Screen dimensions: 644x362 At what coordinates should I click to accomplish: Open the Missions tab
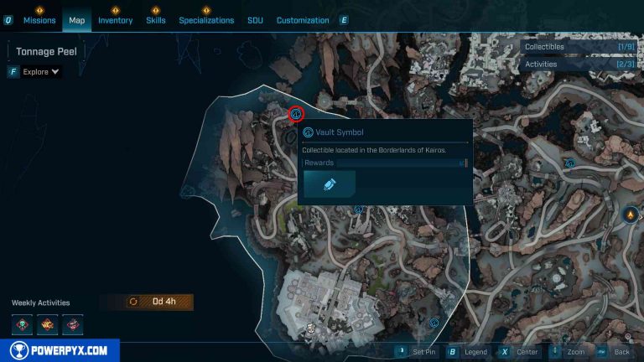[39, 20]
